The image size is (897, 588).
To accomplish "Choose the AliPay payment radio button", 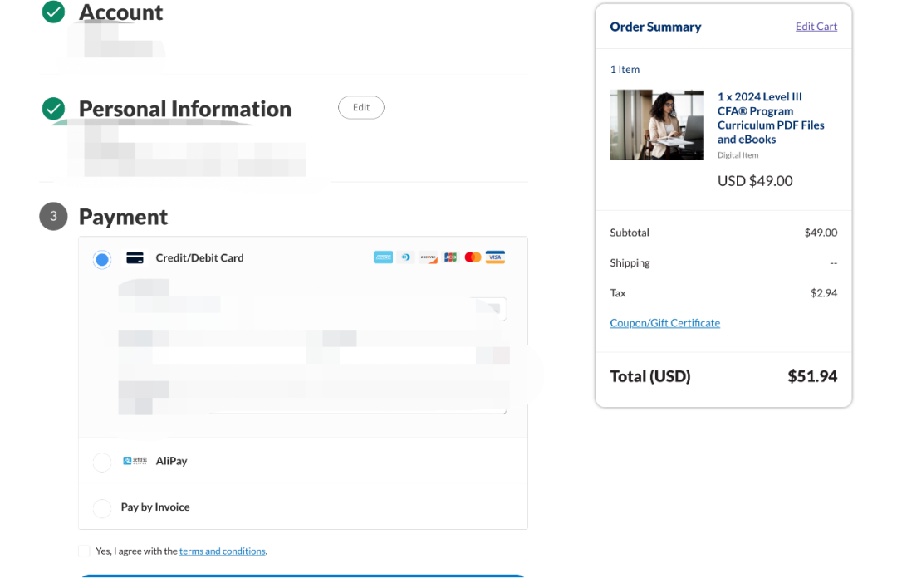I will [x=102, y=463].
